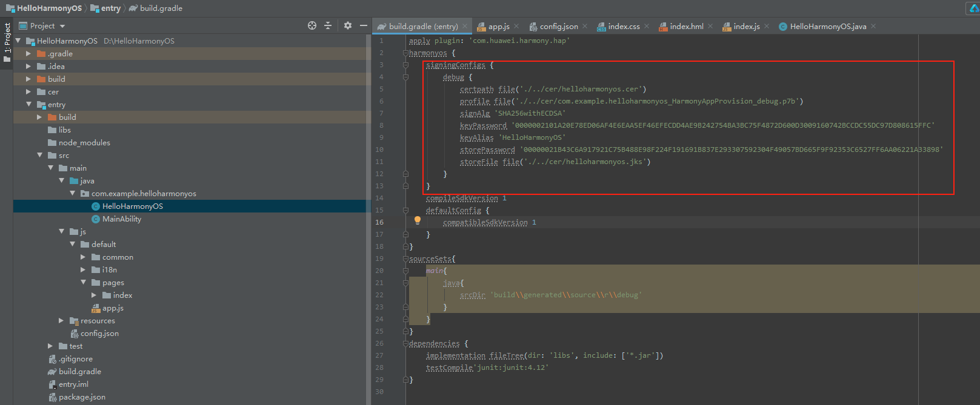This screenshot has width=980, height=405.
Task: Close the app.js tab
Action: [x=516, y=26]
